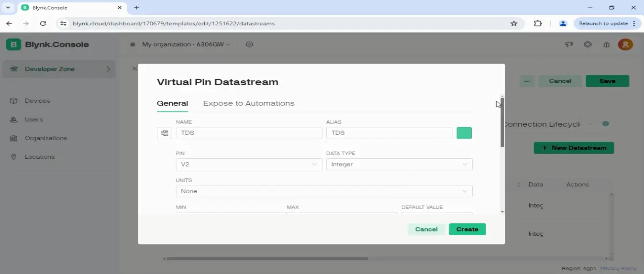The width and height of the screenshot is (644, 274).
Task: Click the template Cancel button beside Save
Action: pos(560,81)
